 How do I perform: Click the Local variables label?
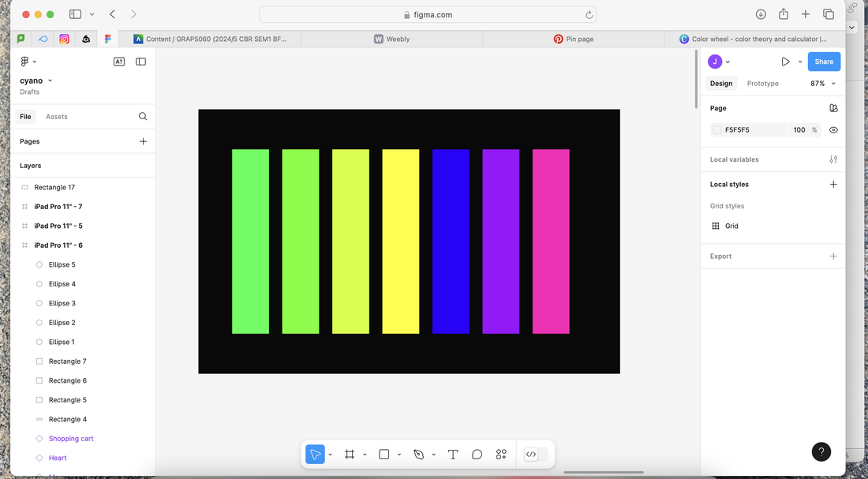click(734, 159)
